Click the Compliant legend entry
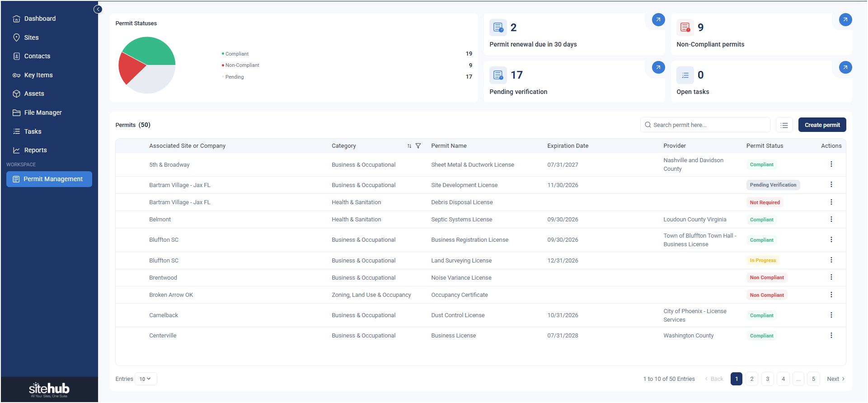 [x=235, y=54]
